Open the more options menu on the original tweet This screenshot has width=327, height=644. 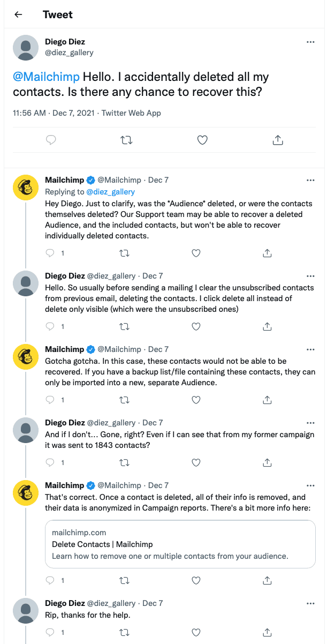coord(310,42)
